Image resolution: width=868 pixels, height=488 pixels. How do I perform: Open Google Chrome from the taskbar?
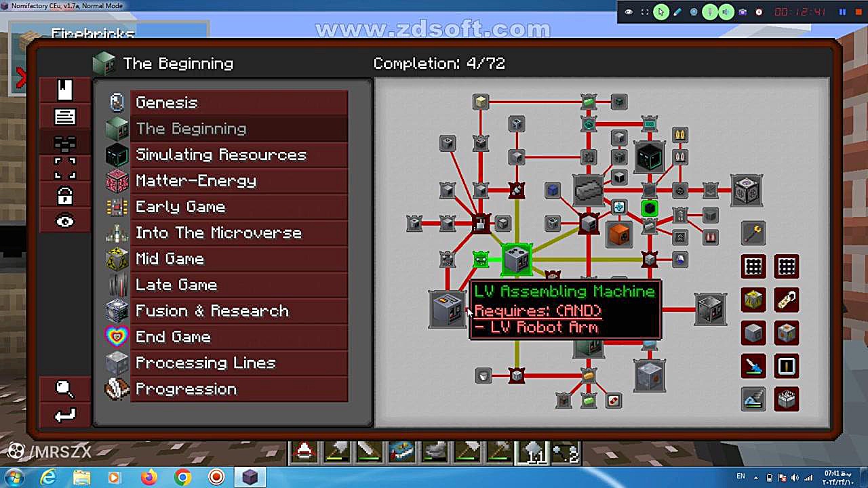click(182, 477)
